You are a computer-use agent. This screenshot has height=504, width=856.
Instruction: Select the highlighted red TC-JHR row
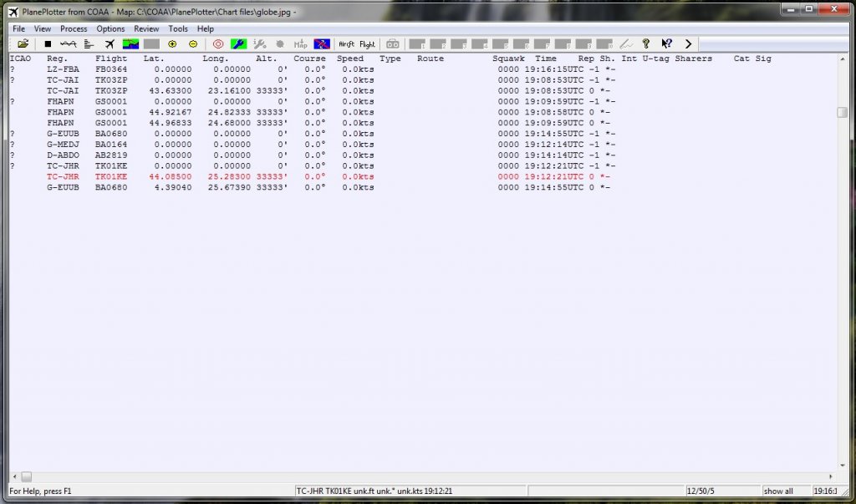click(329, 177)
